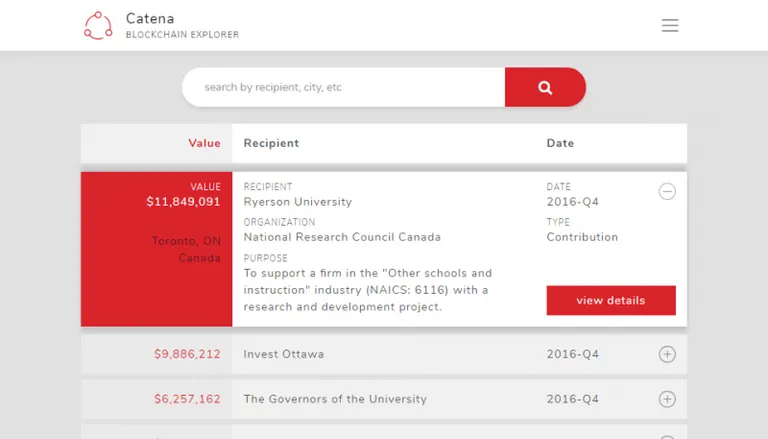768x439 pixels.
Task: Collapse the Ryerson University row with minus icon
Action: point(667,192)
